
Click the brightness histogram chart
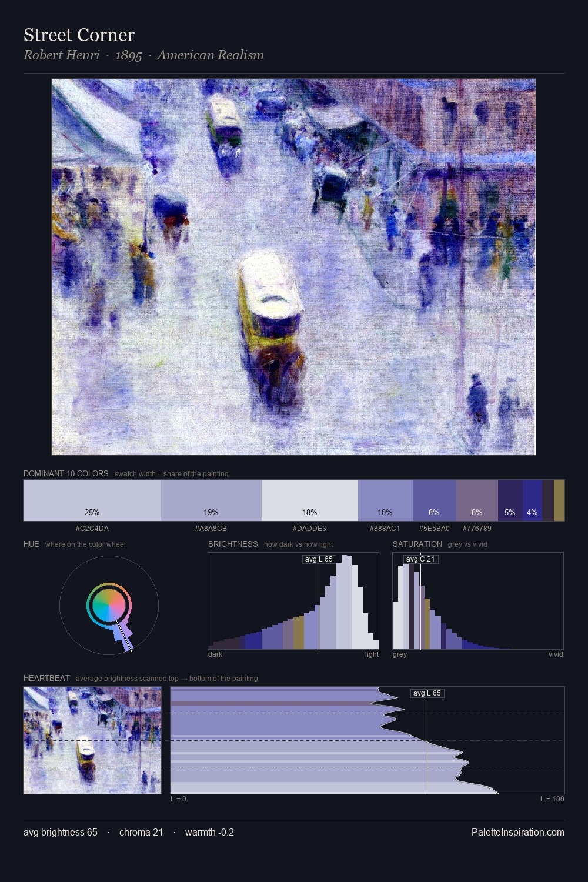[x=293, y=601]
